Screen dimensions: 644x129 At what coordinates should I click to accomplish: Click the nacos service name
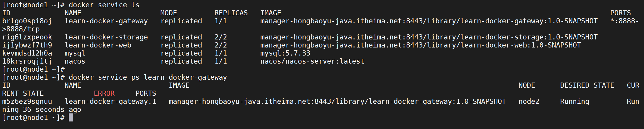(x=75, y=61)
